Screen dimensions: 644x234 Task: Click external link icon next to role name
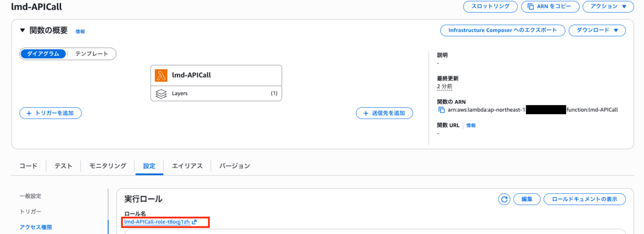point(194,222)
